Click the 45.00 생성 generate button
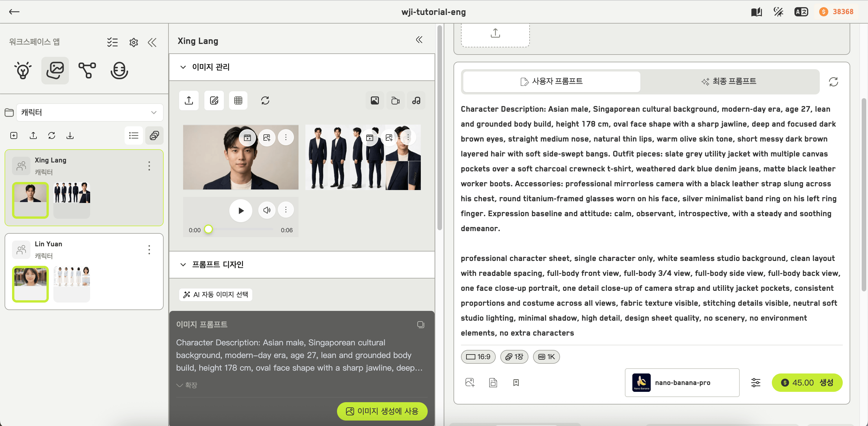Image resolution: width=868 pixels, height=426 pixels. coord(807,383)
